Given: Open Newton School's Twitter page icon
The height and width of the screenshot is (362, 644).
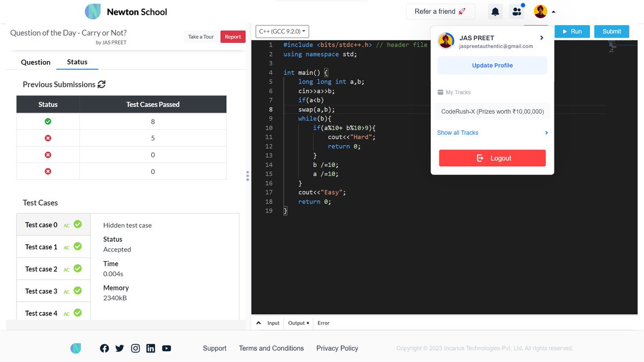Looking at the screenshot, I should pos(120,348).
